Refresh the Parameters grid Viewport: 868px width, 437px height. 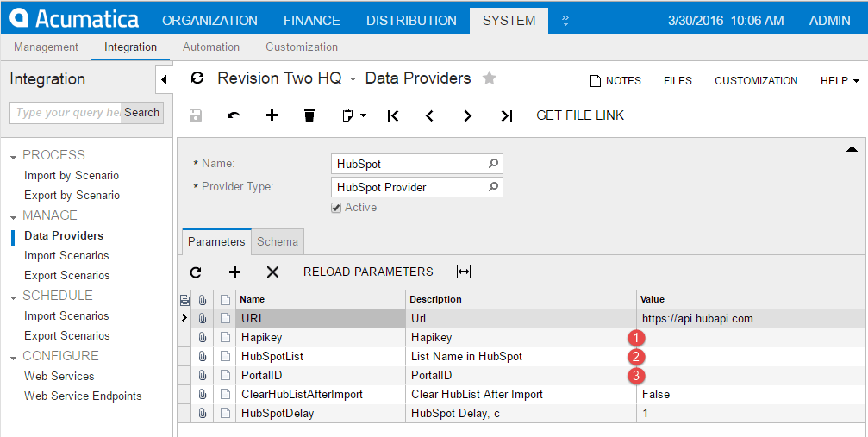click(196, 272)
